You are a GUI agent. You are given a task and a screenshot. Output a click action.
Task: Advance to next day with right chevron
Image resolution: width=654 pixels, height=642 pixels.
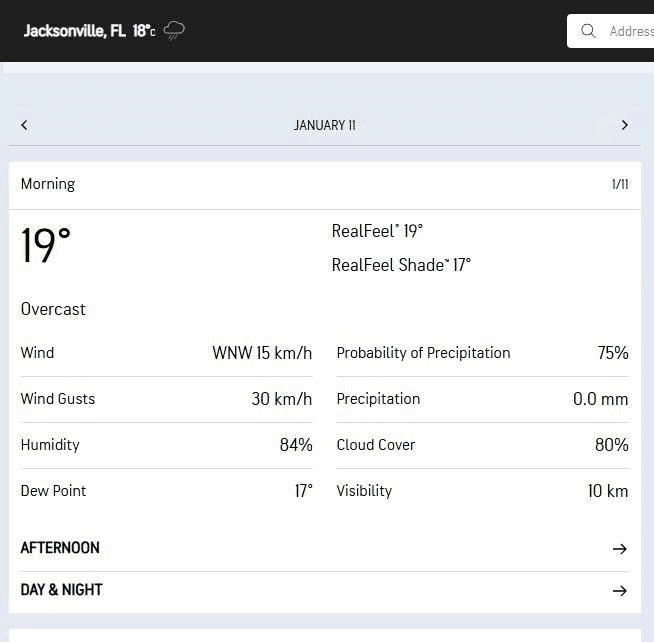point(625,125)
